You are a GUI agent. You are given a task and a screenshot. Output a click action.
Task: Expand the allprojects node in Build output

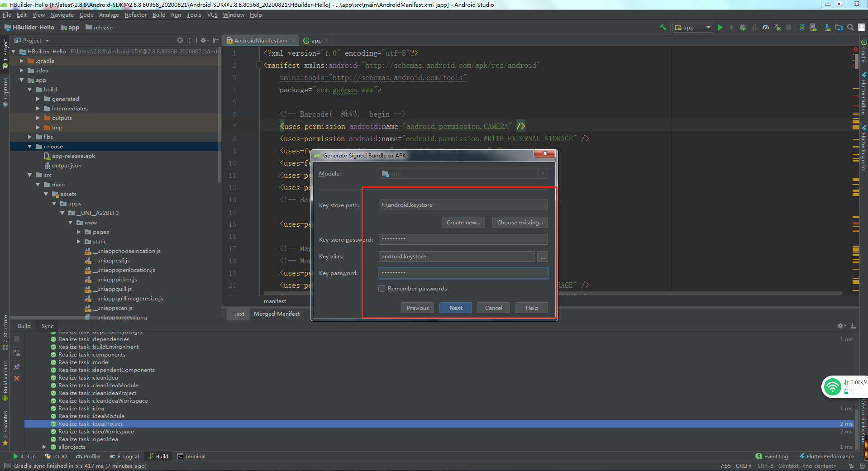pyautogui.click(x=44, y=447)
